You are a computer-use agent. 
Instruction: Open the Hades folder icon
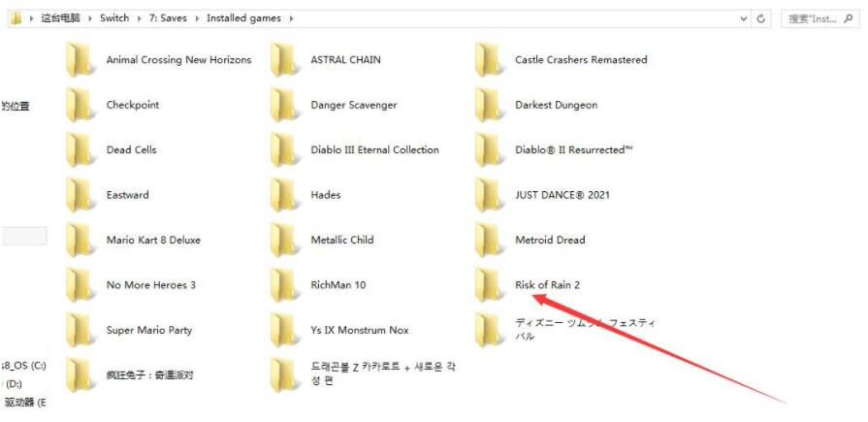(x=285, y=195)
